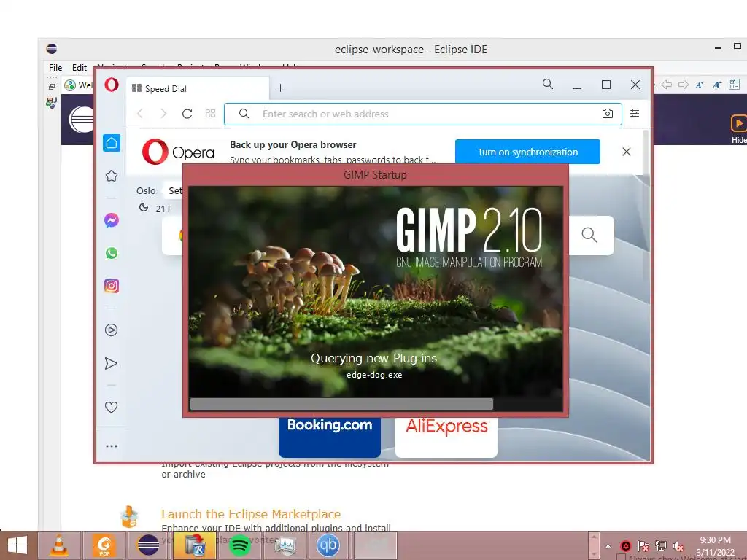Increase font size in Eclipse Welcome
The height and width of the screenshot is (560, 747).
[717, 85]
